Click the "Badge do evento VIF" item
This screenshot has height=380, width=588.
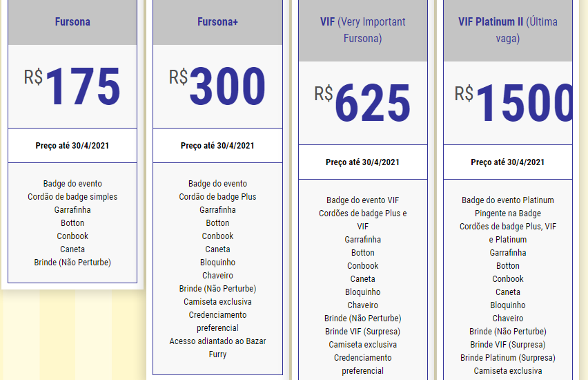click(363, 200)
